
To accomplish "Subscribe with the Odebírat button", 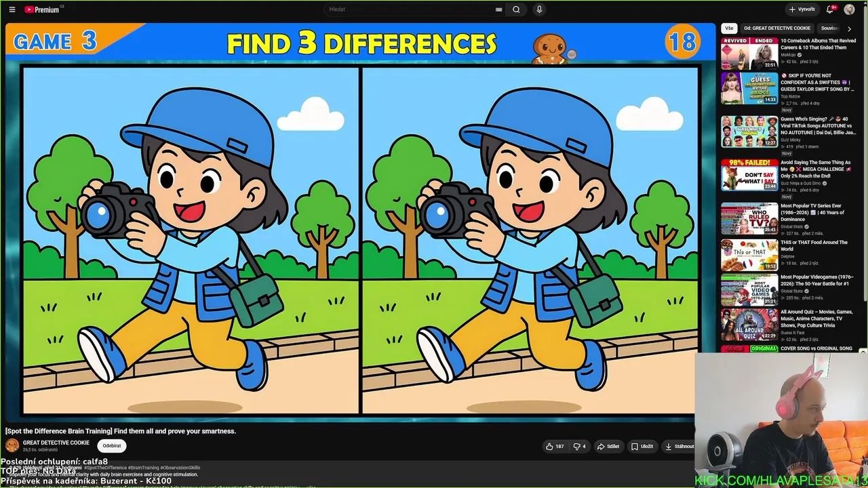I will [x=112, y=445].
